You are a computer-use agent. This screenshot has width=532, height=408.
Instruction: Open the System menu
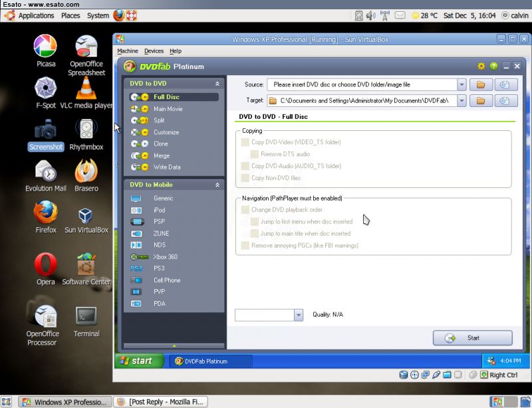click(x=98, y=15)
